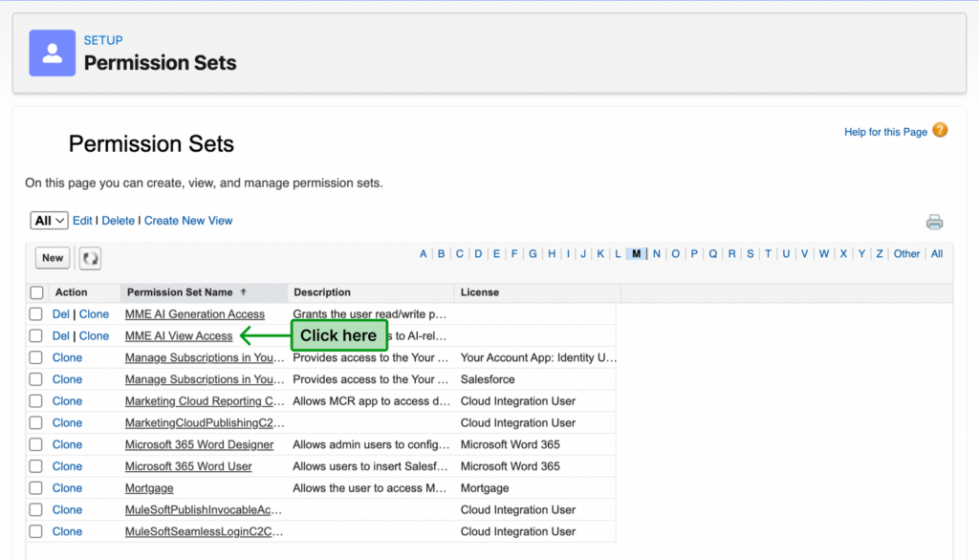Open Help for this Page link
The height and width of the screenshot is (560, 979).
click(885, 132)
